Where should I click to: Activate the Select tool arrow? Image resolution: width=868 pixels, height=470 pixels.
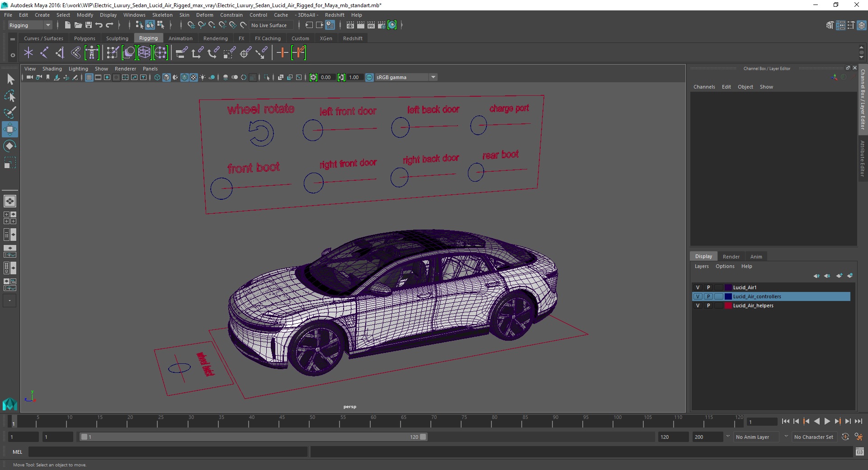(9, 80)
